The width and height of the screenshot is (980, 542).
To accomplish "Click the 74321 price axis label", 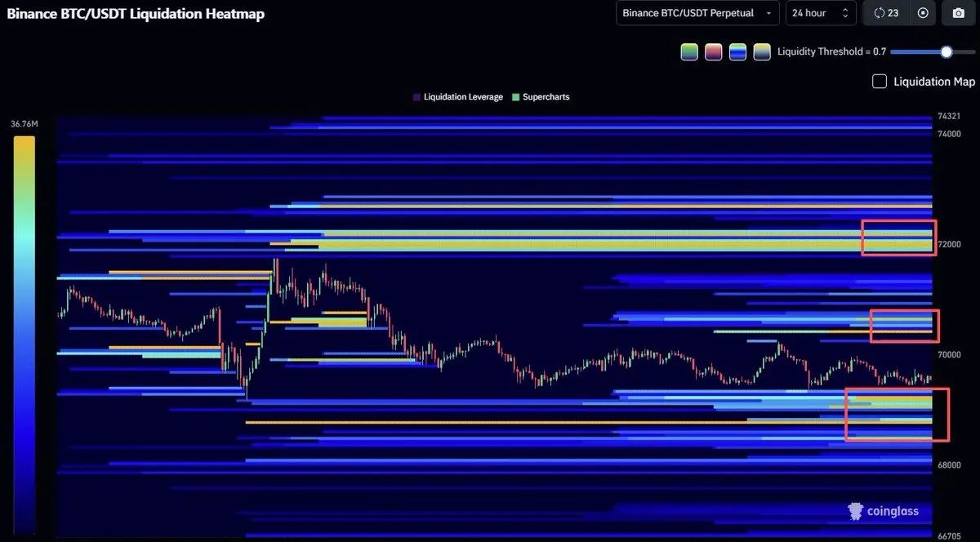I will click(x=948, y=116).
